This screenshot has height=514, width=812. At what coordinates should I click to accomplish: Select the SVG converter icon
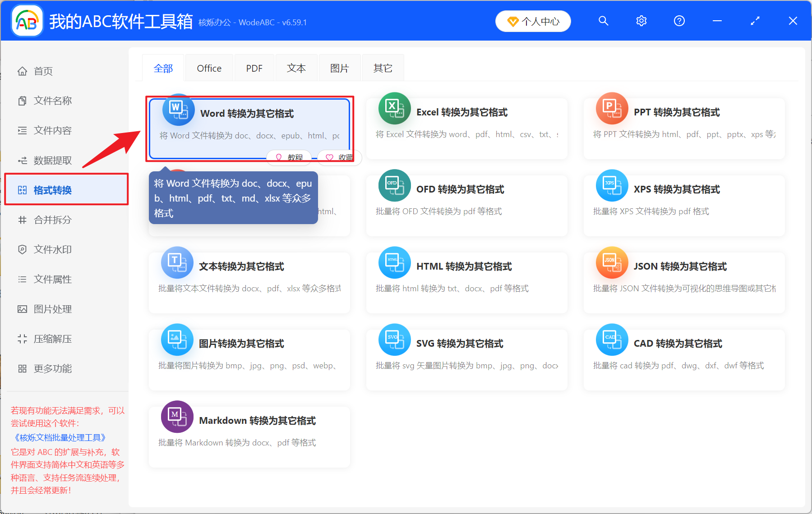pos(395,340)
